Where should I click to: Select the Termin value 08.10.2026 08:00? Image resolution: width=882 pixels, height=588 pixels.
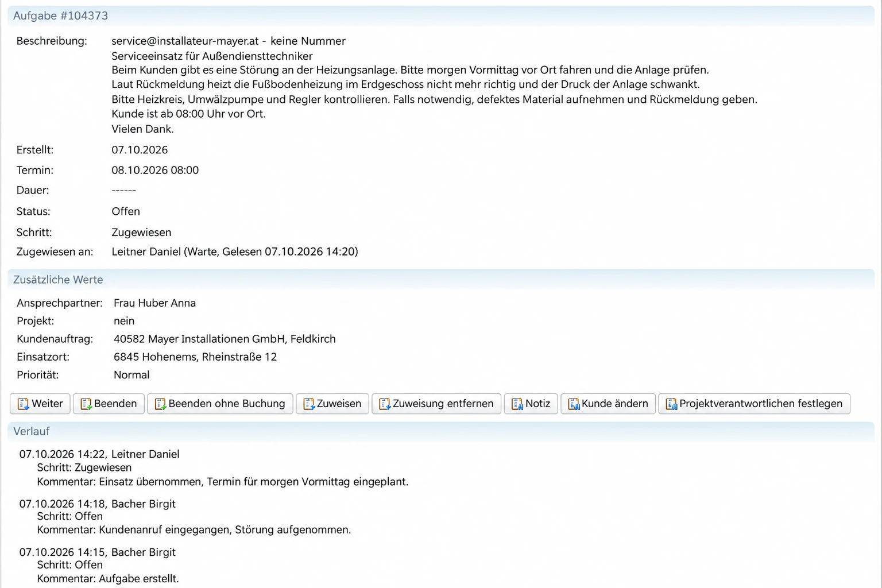tap(155, 170)
